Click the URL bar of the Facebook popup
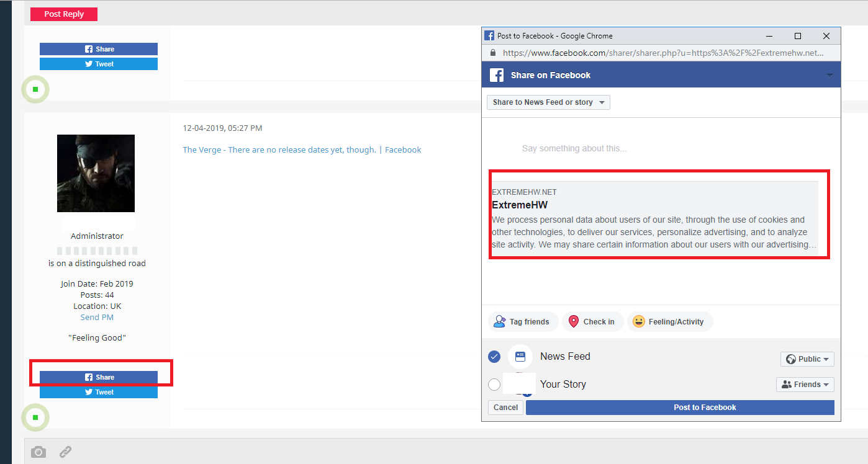Screen dimensions: 868x464 [663, 53]
